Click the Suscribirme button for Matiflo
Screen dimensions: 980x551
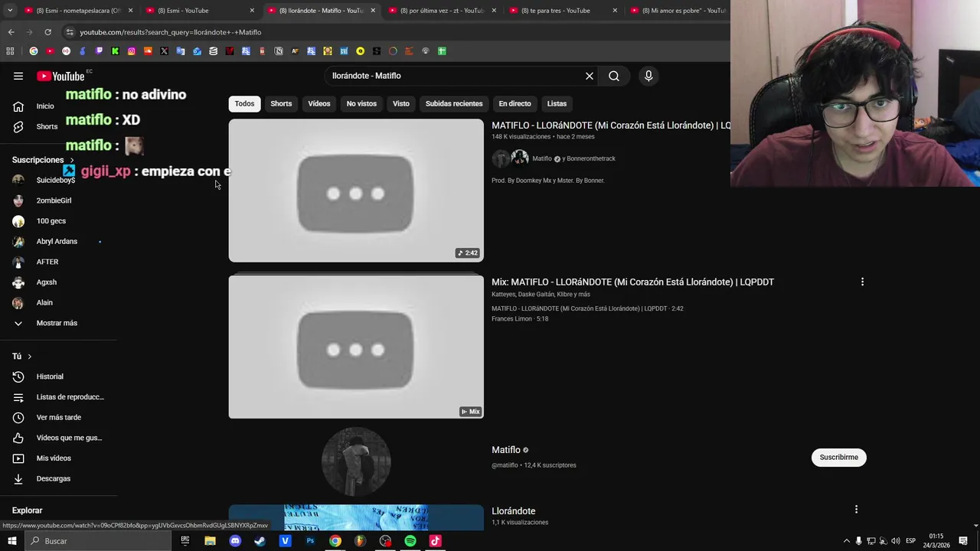pos(838,457)
